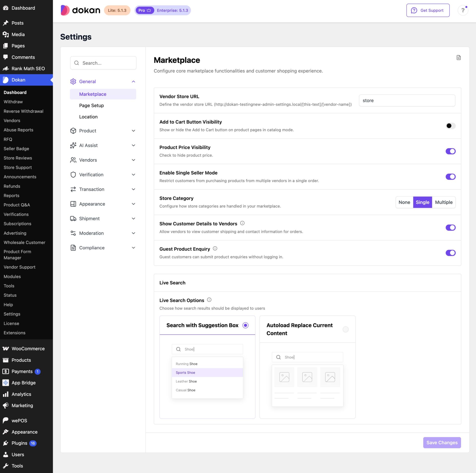The image size is (476, 473).
Task: Click the Dokan logo in header
Action: pos(80,10)
